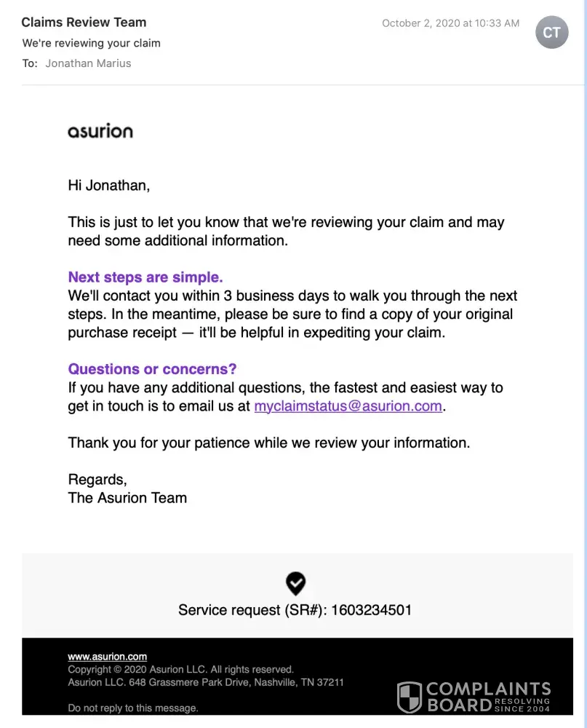587x728 pixels.
Task: Click the black checkmark badge icon
Action: (295, 583)
